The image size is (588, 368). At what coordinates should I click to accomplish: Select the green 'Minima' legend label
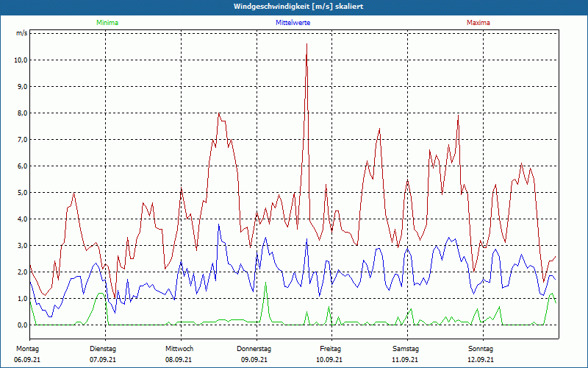[107, 23]
